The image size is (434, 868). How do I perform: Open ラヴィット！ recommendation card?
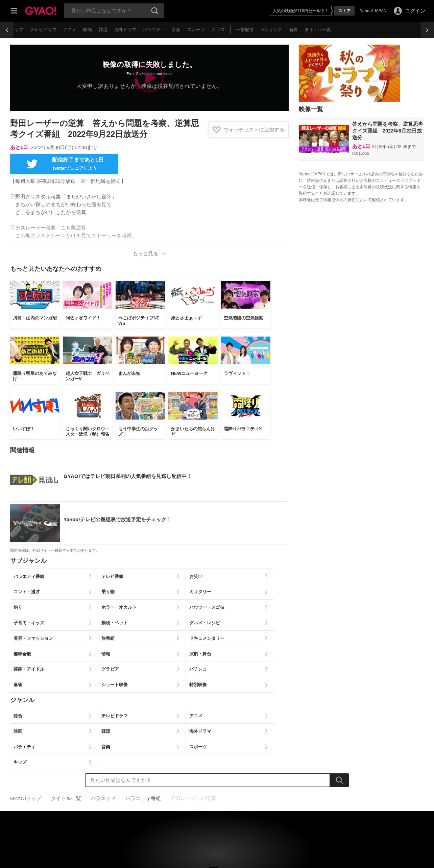tap(246, 358)
